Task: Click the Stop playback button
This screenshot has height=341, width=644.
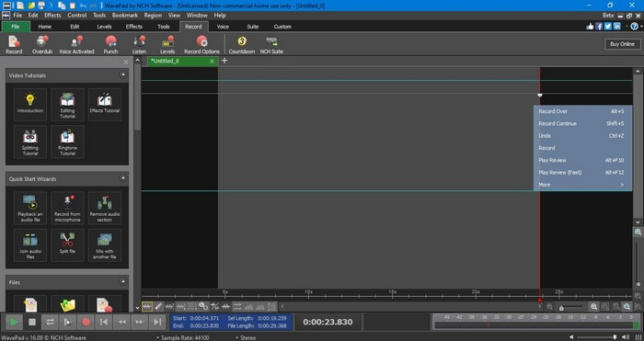Action: coord(32,322)
